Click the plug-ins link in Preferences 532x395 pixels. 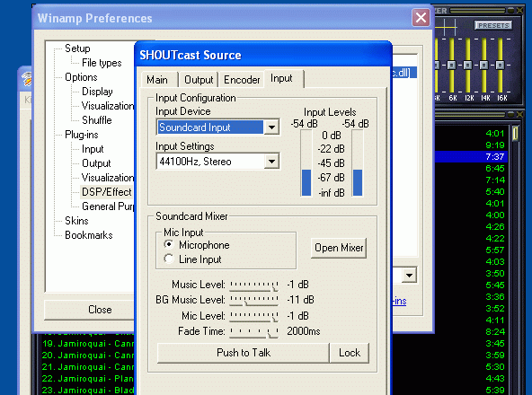pyautogui.click(x=400, y=301)
